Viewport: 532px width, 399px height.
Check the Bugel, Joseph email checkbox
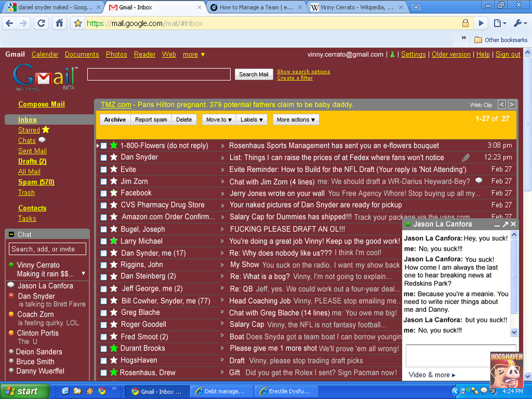click(104, 229)
